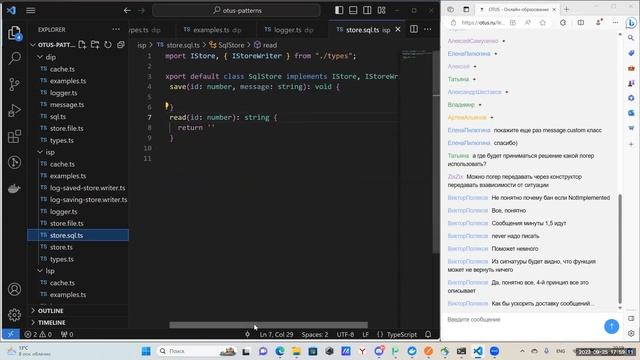
Task: Click the Windows taskbar search box
Action: (198, 351)
